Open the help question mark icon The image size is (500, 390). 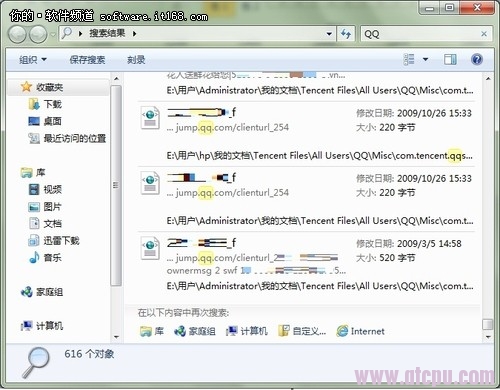[x=477, y=60]
